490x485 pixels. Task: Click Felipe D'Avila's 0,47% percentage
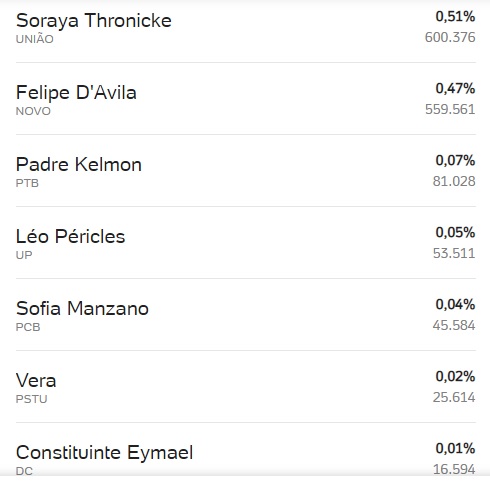point(455,88)
